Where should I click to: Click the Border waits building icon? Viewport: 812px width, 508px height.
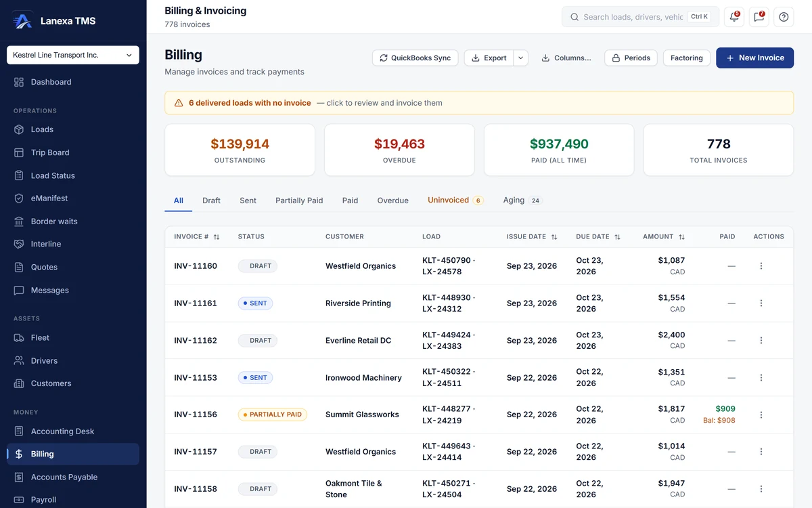pos(19,221)
